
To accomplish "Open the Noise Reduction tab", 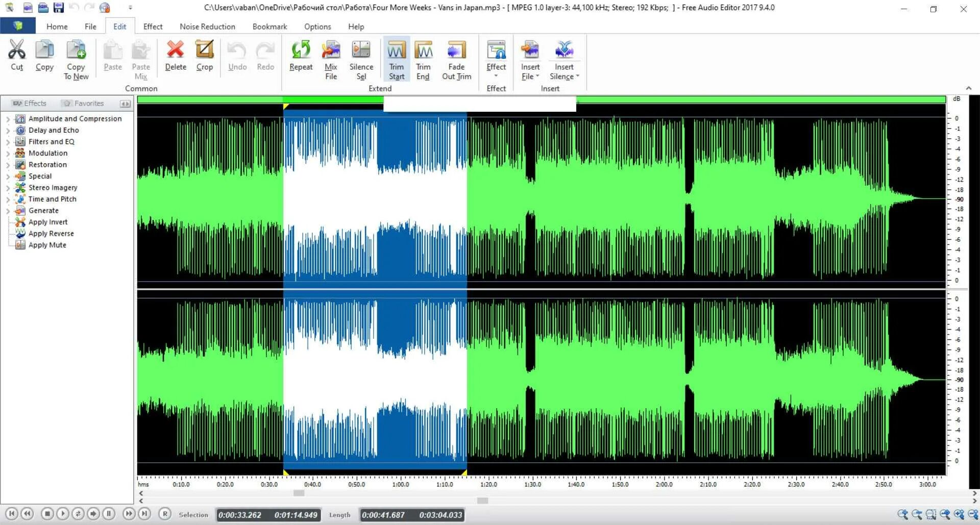I will point(207,27).
